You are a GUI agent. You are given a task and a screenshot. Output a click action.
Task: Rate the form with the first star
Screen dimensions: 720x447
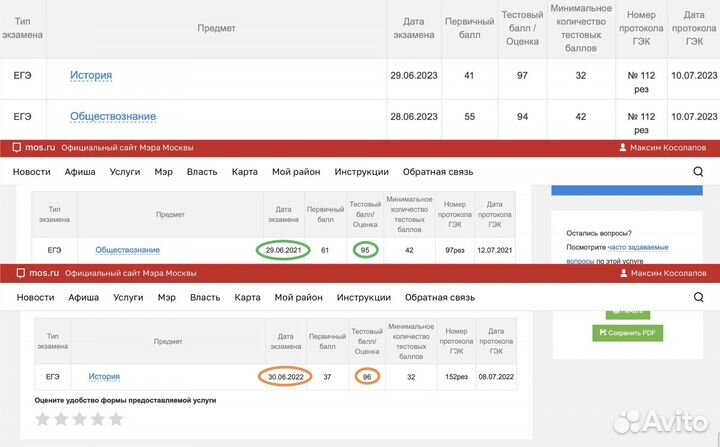tap(43, 419)
